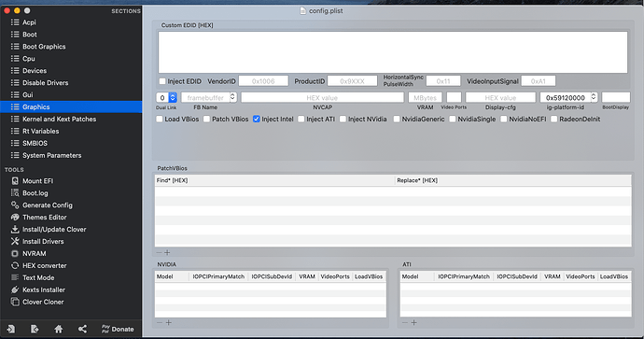The width and height of the screenshot is (644, 339).
Task: Enable the Inject EDID checkbox
Action: point(162,81)
